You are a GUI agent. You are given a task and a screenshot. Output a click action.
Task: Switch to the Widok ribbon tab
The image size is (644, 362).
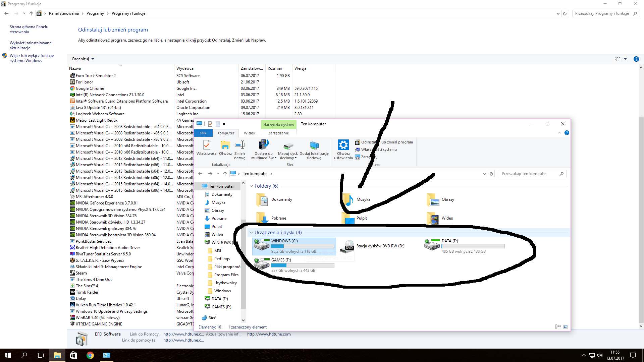point(249,133)
